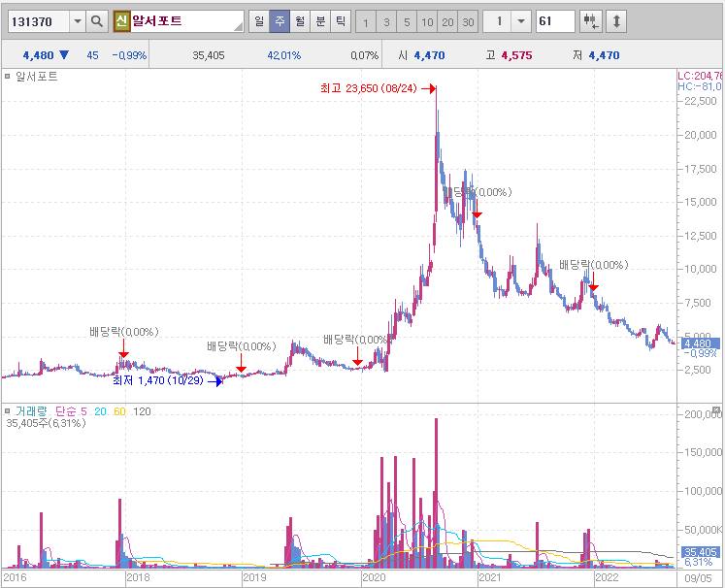
Task: Select the 10 interval button
Action: 427,21
